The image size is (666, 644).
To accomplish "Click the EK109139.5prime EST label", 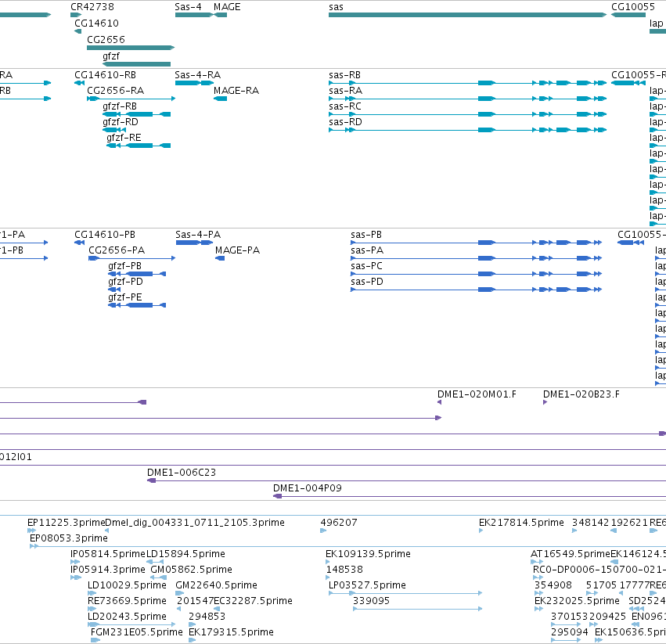I will (368, 554).
